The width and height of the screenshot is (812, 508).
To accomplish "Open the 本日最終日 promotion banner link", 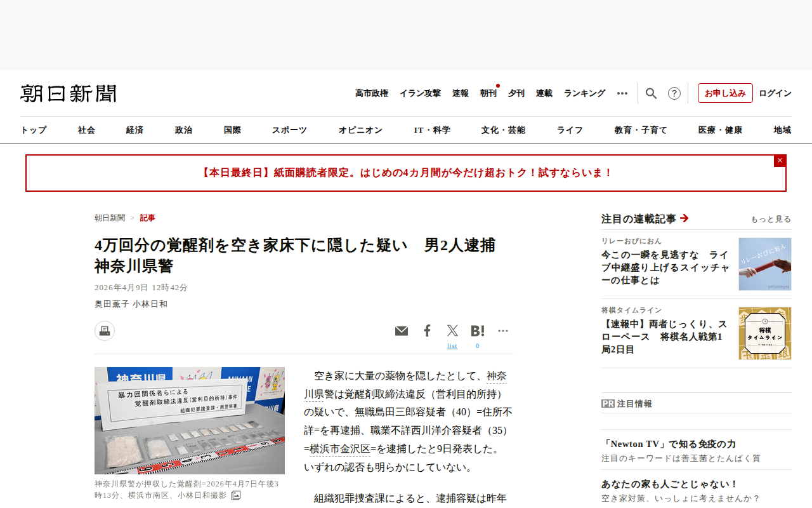I will point(406,173).
